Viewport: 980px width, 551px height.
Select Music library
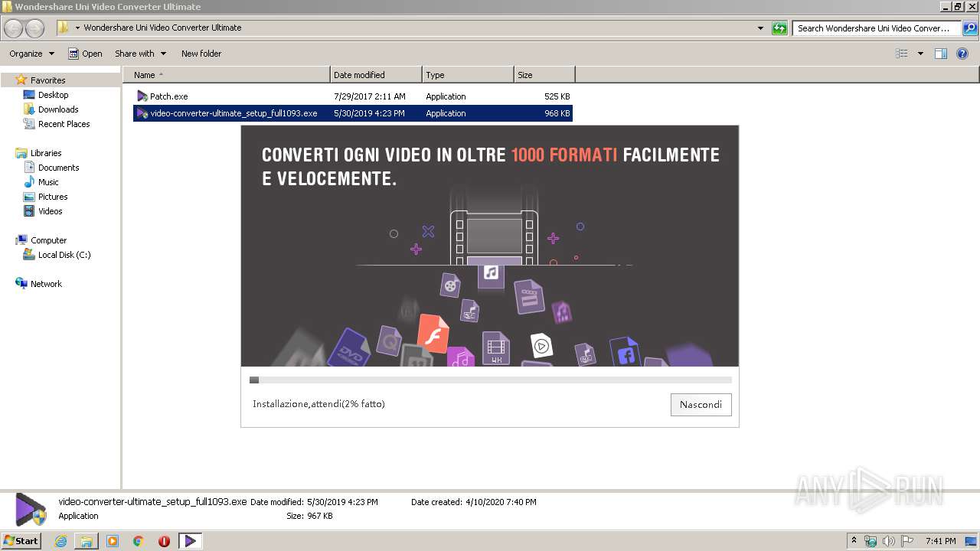point(48,182)
